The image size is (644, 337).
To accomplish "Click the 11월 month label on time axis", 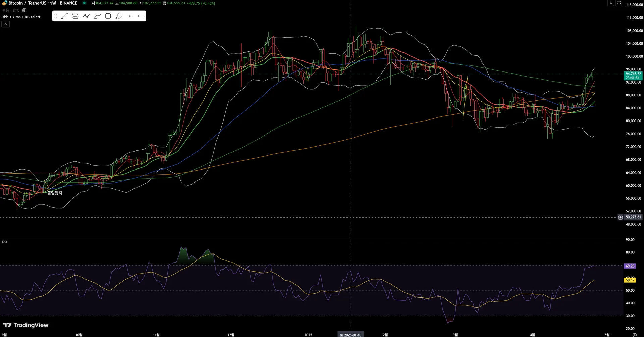I will click(x=156, y=335).
